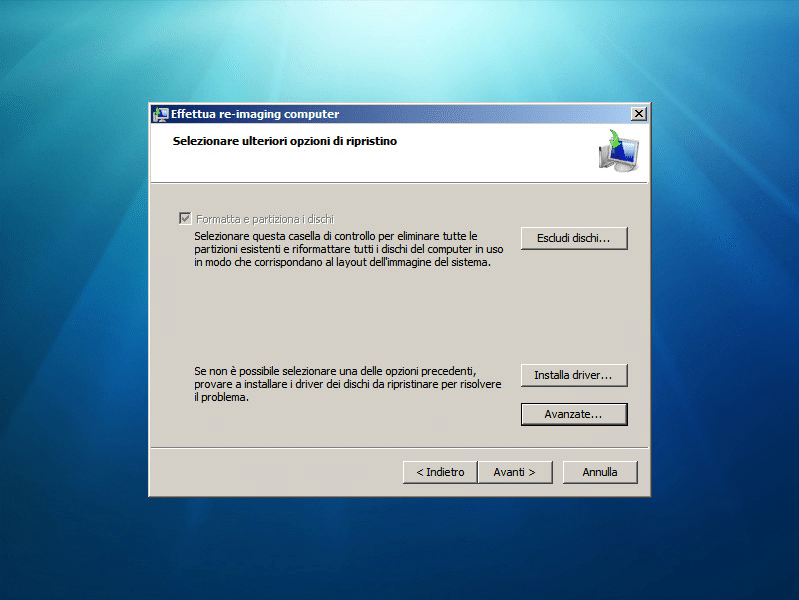Toggle the Formatta e partiziona i dischi checkbox
This screenshot has width=799, height=600.
tap(185, 219)
